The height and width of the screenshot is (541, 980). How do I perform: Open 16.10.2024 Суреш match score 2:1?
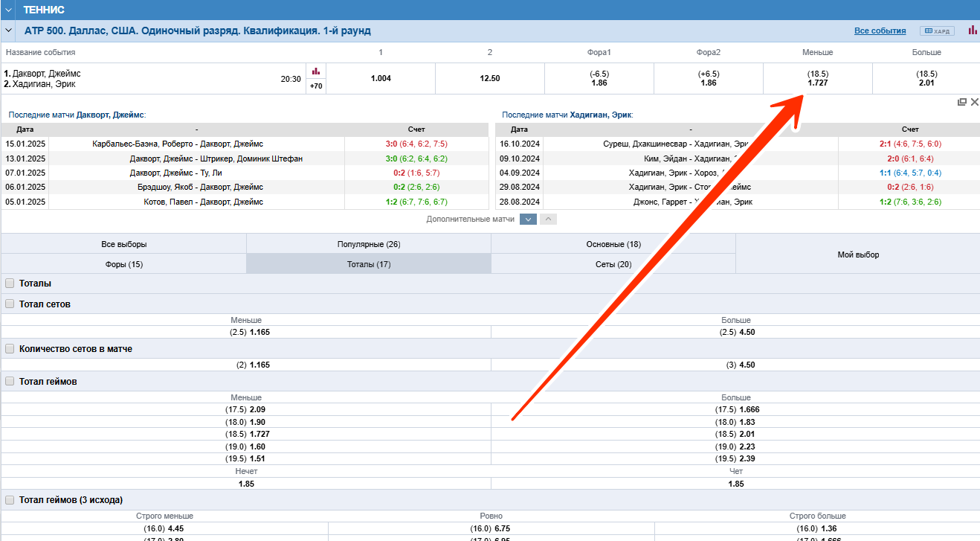click(x=911, y=144)
